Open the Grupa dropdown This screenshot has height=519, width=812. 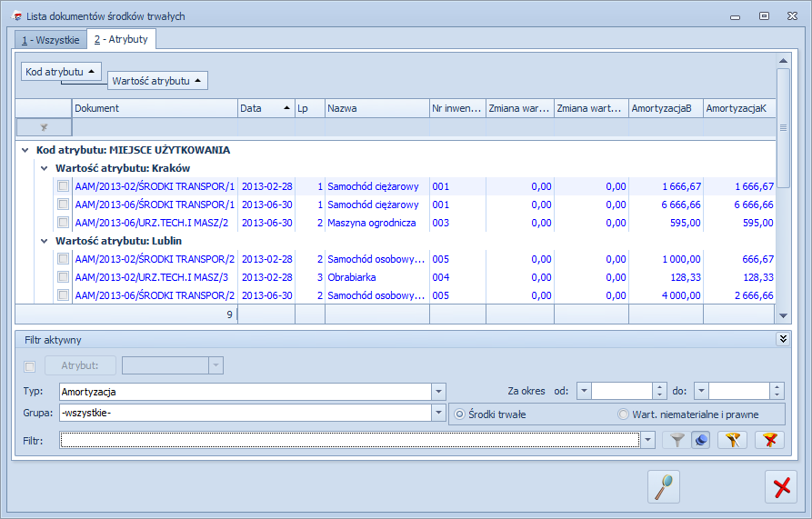438,413
